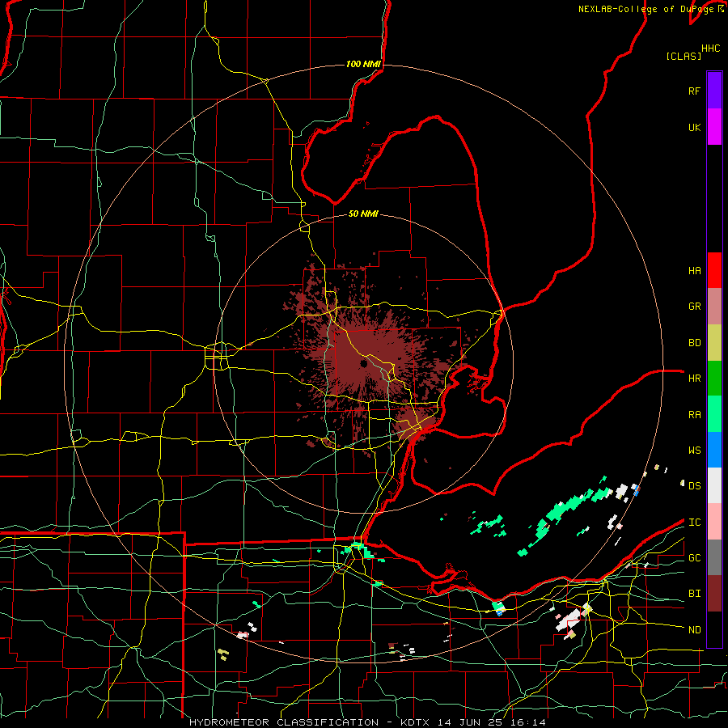Image resolution: width=728 pixels, height=728 pixels.
Task: Click the NEXLAB-College of DuPage text
Action: 646,9
